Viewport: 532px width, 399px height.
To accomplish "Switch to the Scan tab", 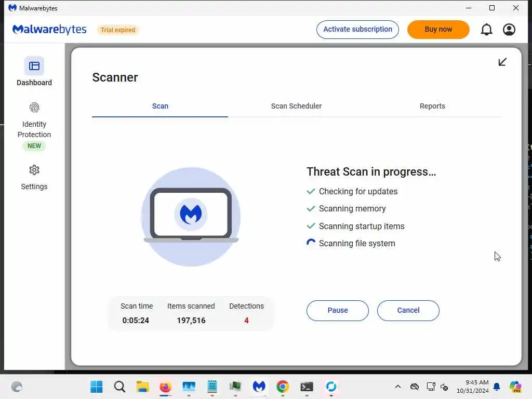I will (x=160, y=106).
